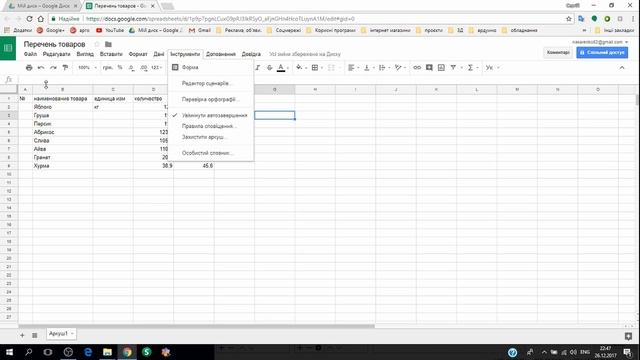Open the Google Sheets home icon
Screen dimensions: 640x360
[x=8, y=48]
